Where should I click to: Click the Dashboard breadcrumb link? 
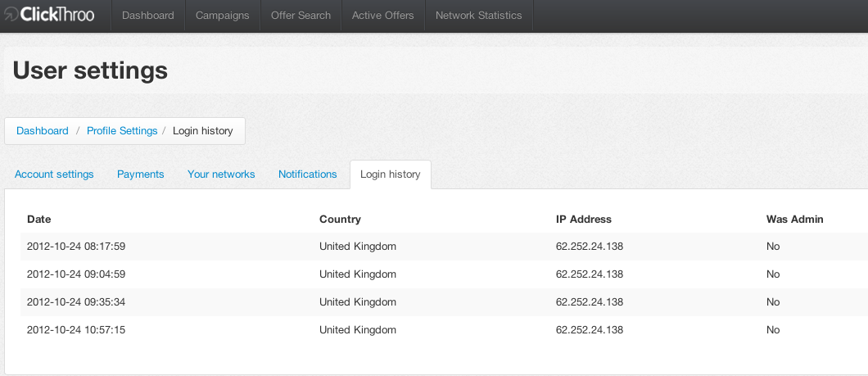click(x=43, y=131)
